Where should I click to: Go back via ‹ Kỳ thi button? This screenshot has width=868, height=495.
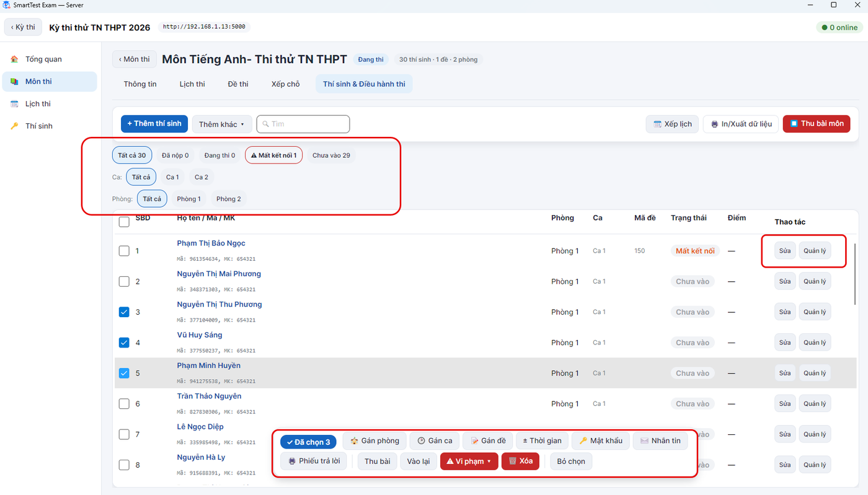pos(23,27)
